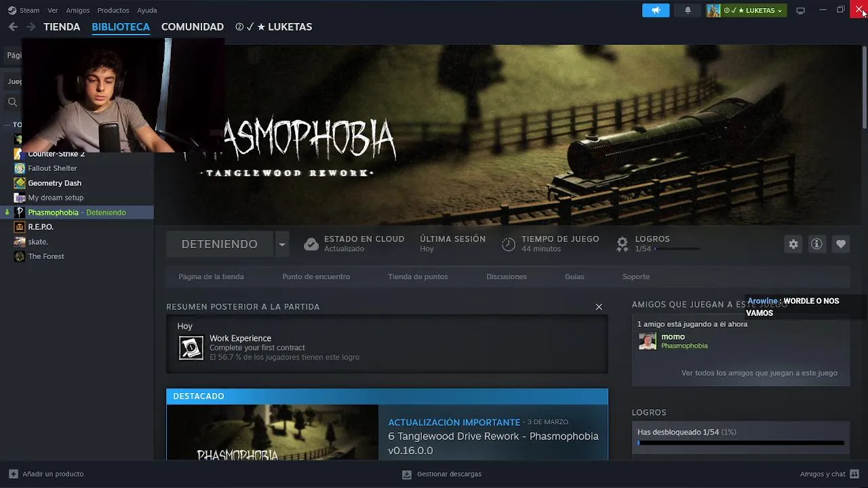The height and width of the screenshot is (488, 868).
Task: Click Añadir un producto
Action: tap(46, 474)
